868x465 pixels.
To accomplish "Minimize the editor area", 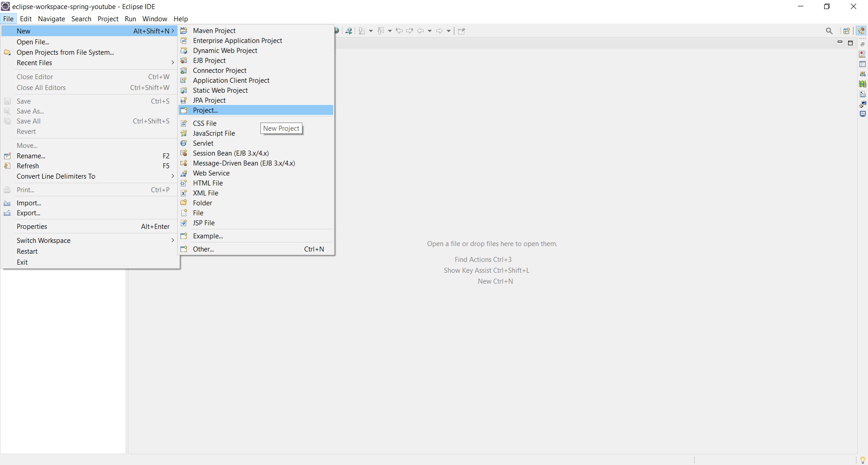I will click(840, 43).
